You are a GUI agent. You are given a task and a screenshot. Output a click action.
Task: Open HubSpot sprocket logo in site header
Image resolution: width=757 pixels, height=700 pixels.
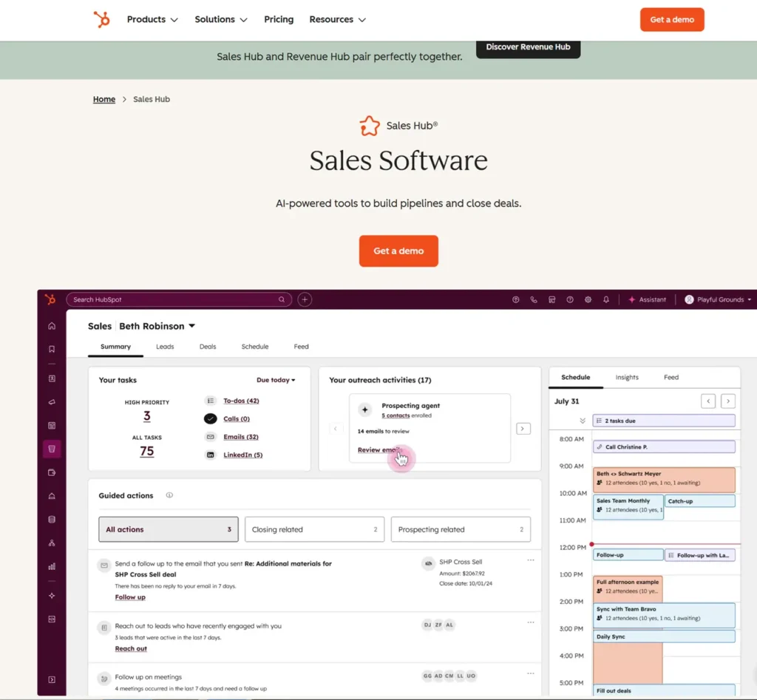(101, 19)
